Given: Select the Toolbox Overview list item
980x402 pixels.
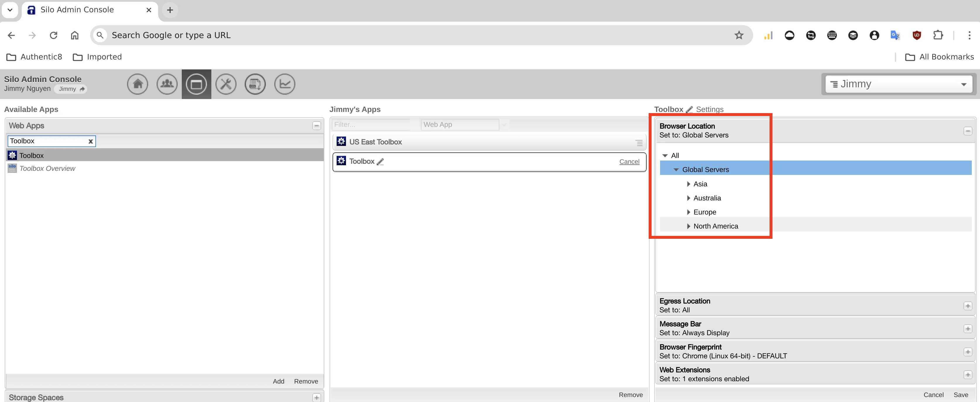Looking at the screenshot, I should pos(47,169).
